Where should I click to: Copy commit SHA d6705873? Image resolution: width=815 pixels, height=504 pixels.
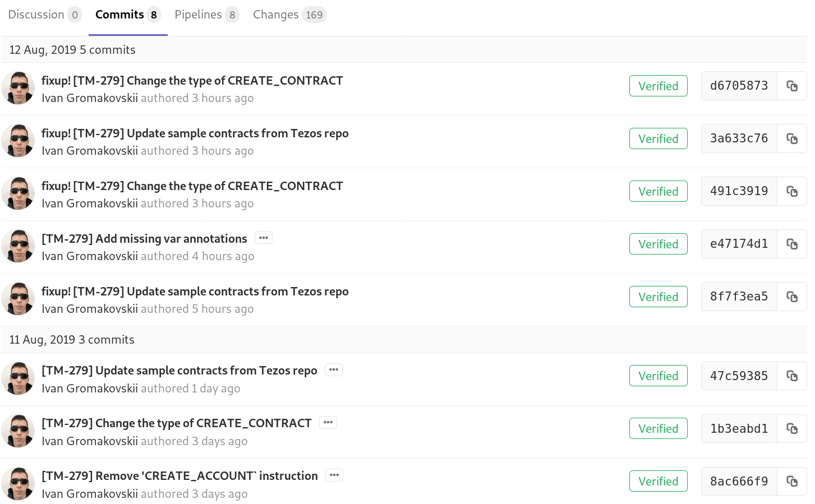791,86
